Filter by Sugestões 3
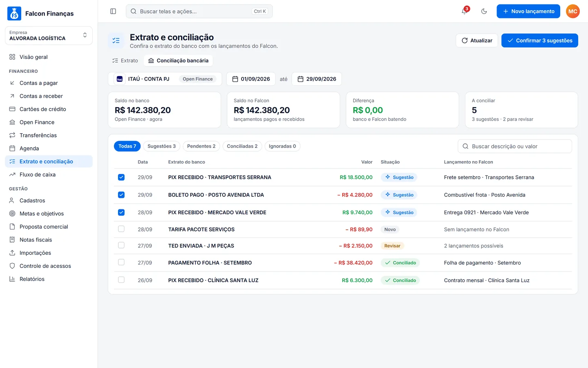The image size is (588, 368). [162, 146]
